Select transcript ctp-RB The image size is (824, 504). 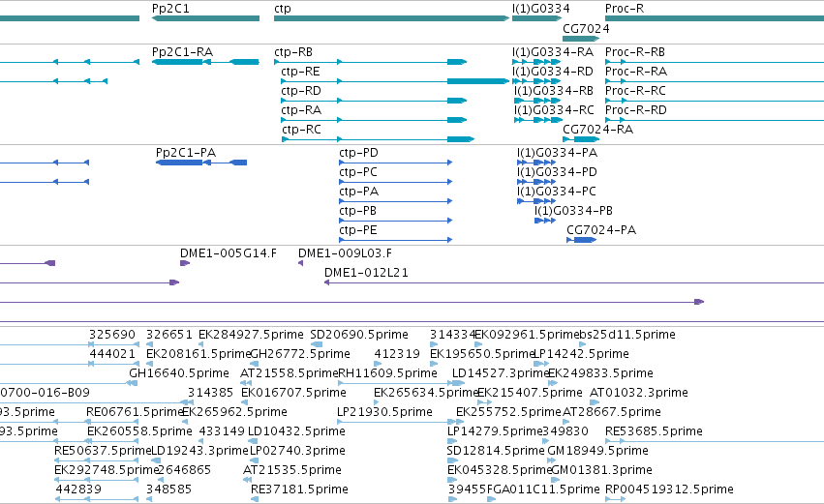[x=293, y=52]
